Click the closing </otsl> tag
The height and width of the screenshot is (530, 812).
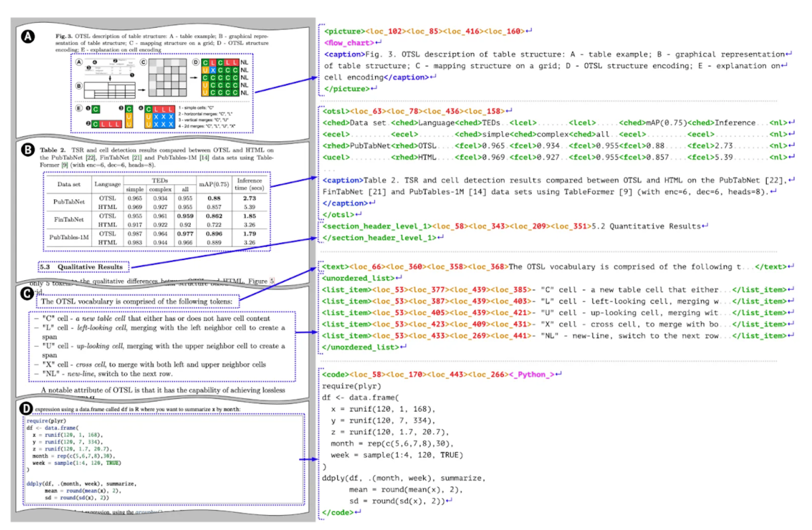coord(338,215)
